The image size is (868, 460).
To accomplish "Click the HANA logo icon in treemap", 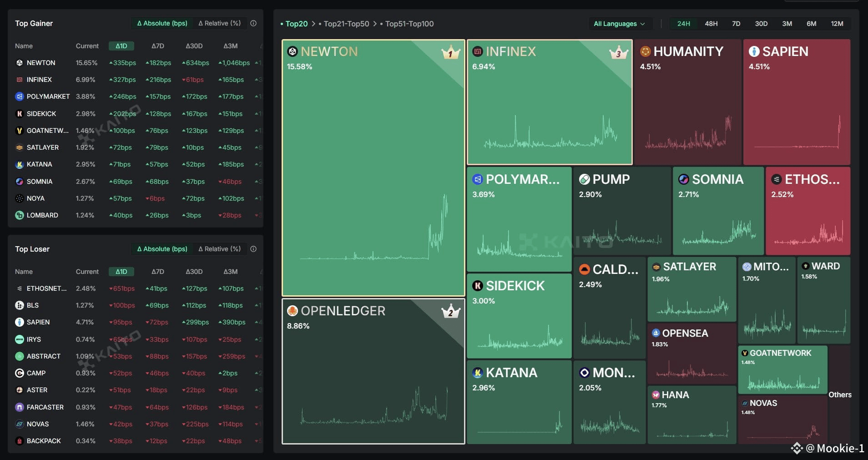I will coord(656,395).
